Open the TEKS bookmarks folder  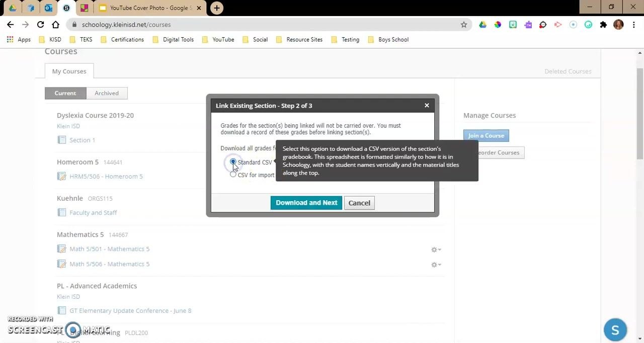(81, 39)
